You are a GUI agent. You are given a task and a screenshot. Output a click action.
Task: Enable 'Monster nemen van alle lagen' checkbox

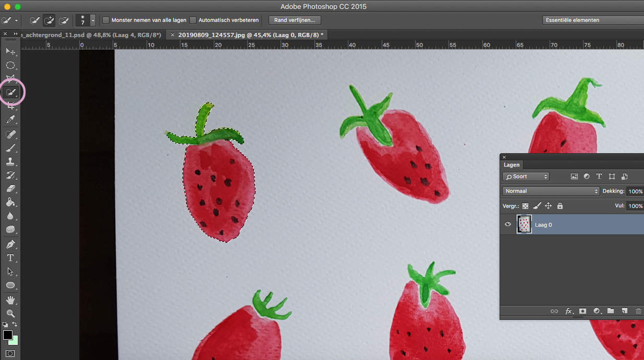[x=106, y=20]
